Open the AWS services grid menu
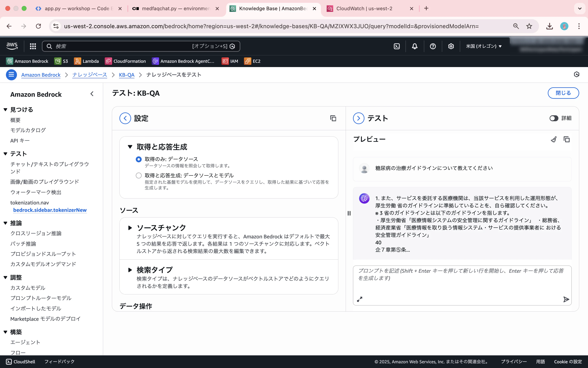Viewport: 588px width, 368px height. [x=33, y=46]
